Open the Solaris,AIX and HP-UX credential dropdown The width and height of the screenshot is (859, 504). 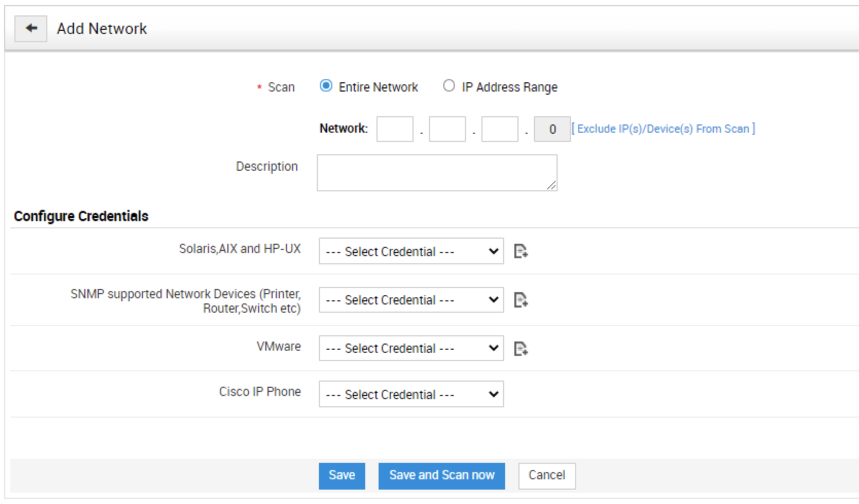coord(410,251)
